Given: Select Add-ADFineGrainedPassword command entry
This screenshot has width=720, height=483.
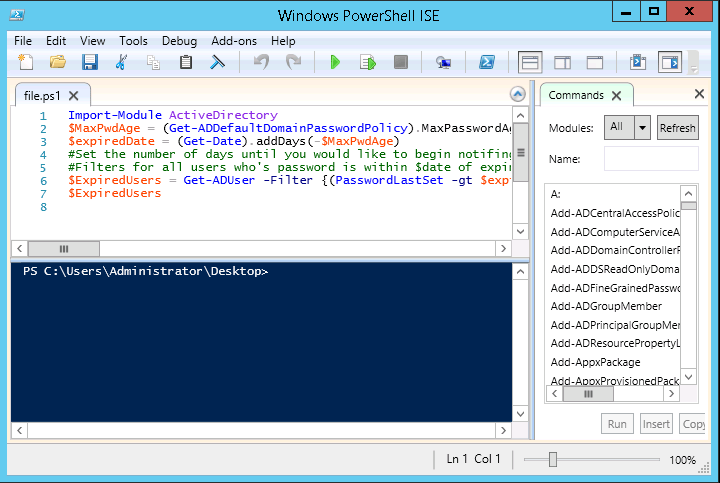Looking at the screenshot, I should pos(615,288).
